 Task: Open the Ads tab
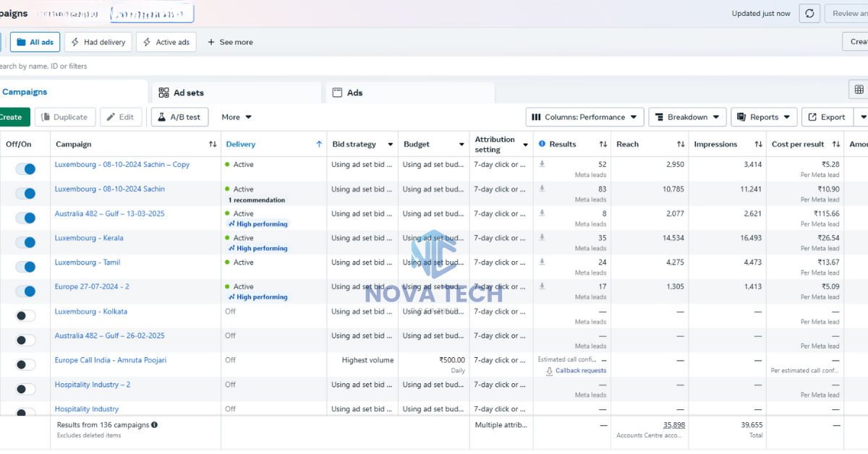pyautogui.click(x=410, y=93)
